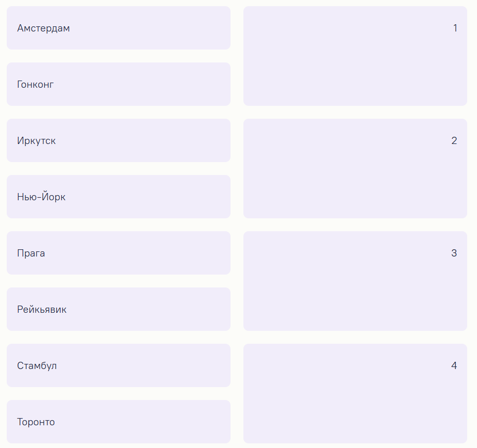
Task: Click the "Рейкьявик" text label
Action: pos(42,309)
